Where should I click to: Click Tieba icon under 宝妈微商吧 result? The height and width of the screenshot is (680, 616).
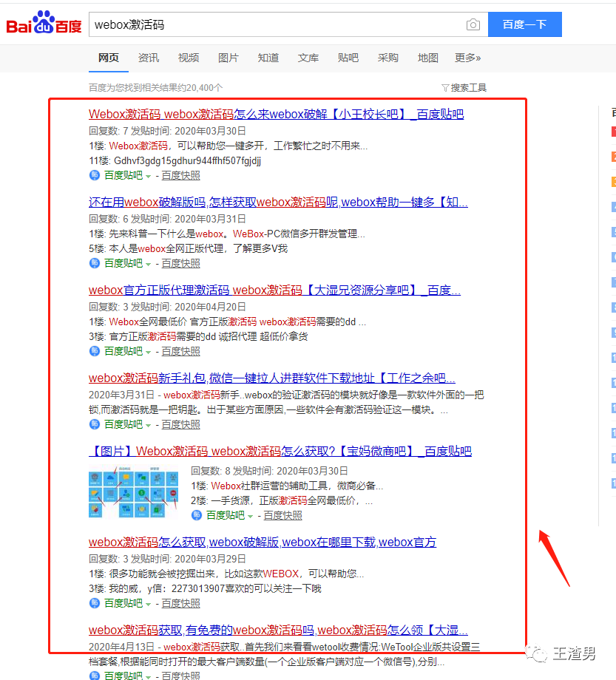(197, 515)
